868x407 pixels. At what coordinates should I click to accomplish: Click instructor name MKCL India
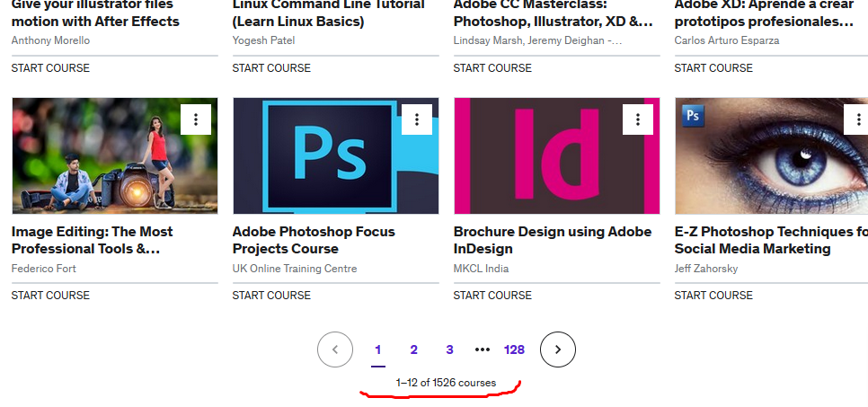(x=481, y=269)
